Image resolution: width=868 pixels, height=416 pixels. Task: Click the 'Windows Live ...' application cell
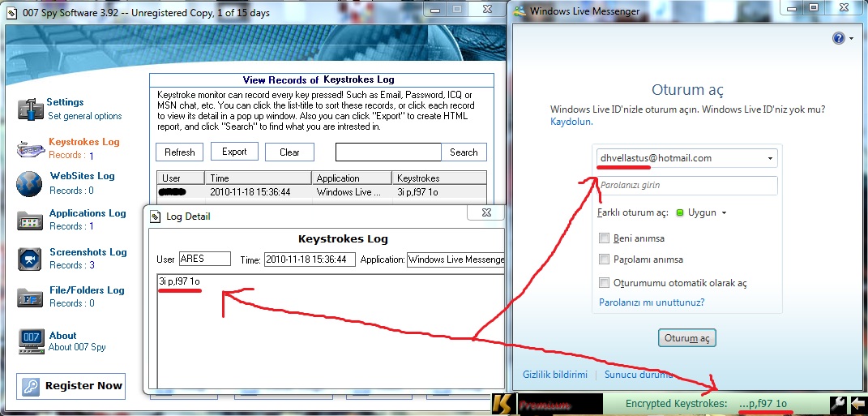348,192
